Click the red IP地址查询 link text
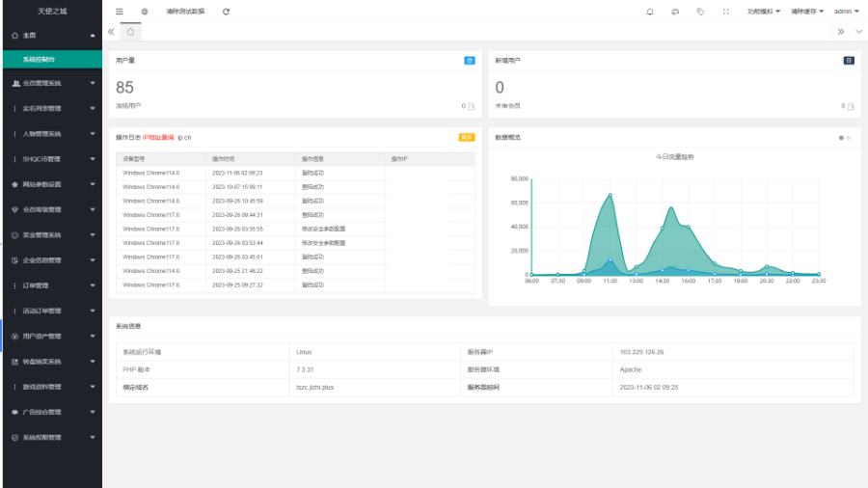Screen dimensions: 868x488 158,138
